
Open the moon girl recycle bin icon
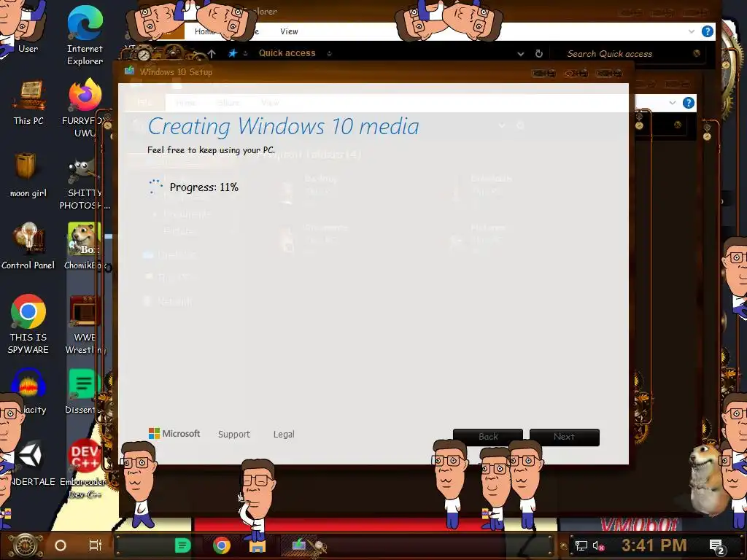(x=28, y=174)
